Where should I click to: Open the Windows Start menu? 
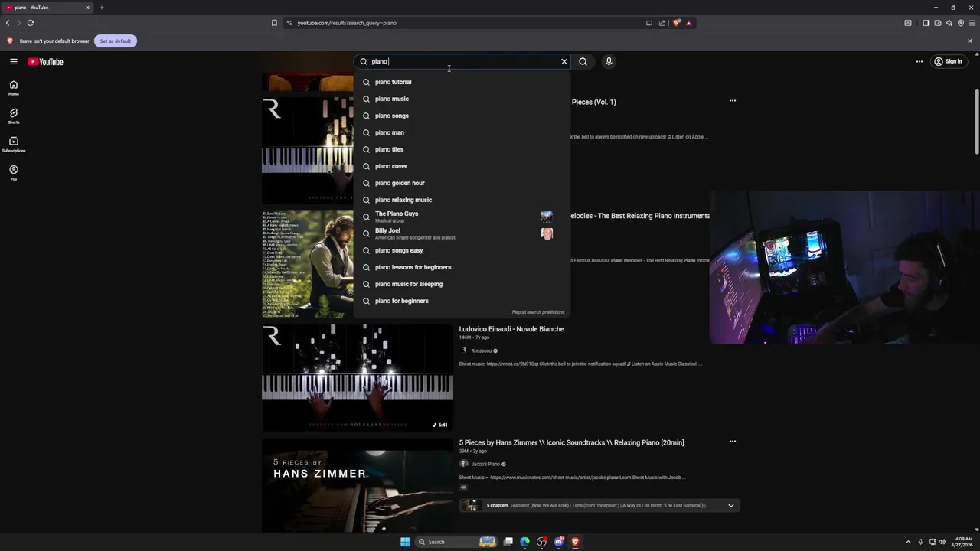click(405, 542)
